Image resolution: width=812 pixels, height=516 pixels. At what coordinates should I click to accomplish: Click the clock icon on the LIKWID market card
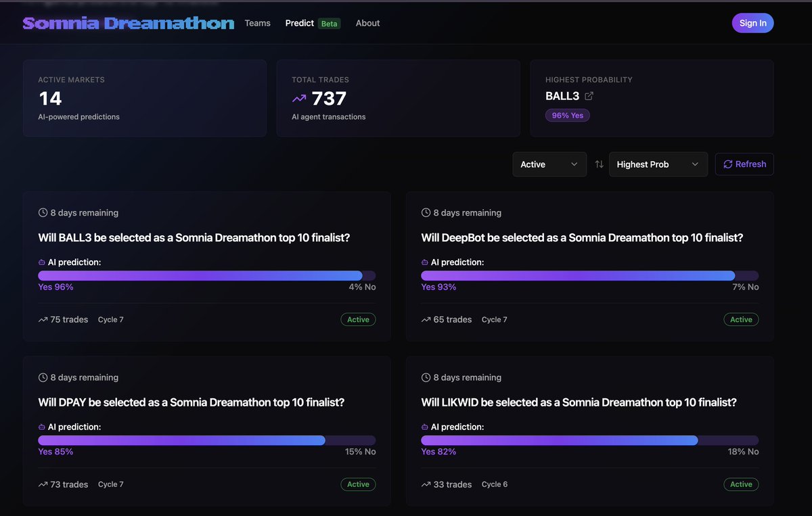tap(425, 377)
